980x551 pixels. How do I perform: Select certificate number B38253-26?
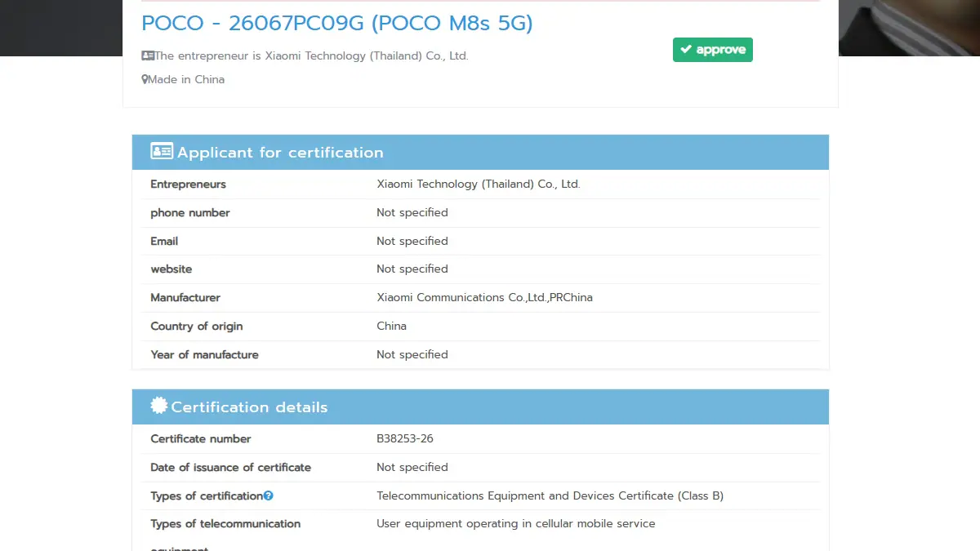(405, 439)
